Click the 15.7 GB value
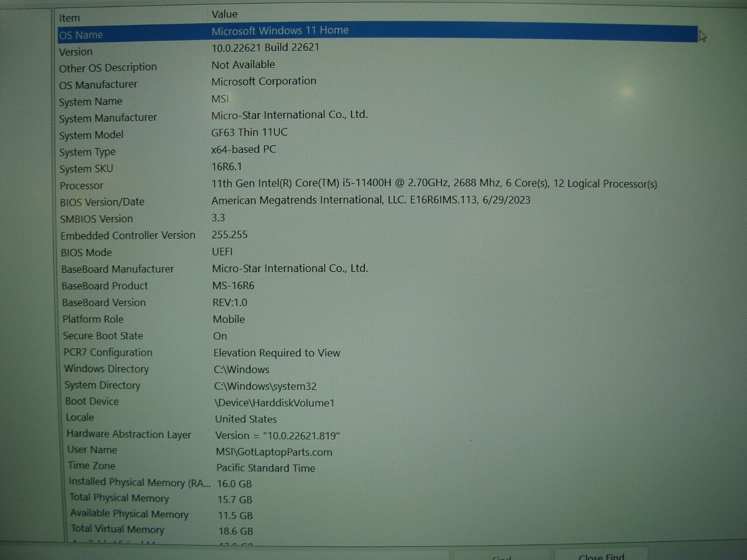747x560 pixels. (x=235, y=500)
